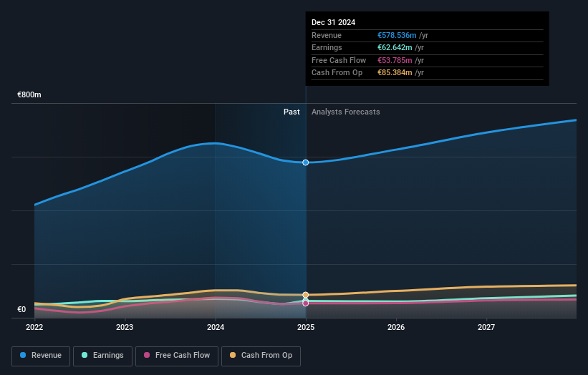Click the Past label
Image resolution: width=588 pixels, height=375 pixels.
coord(291,112)
